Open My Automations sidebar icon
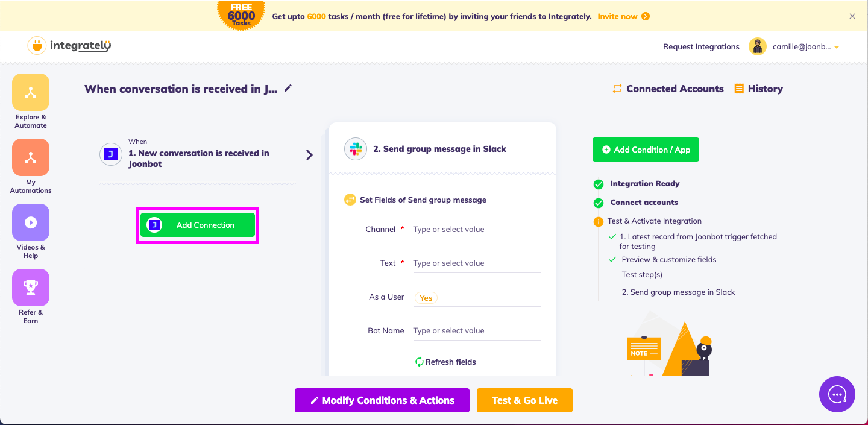 point(31,157)
